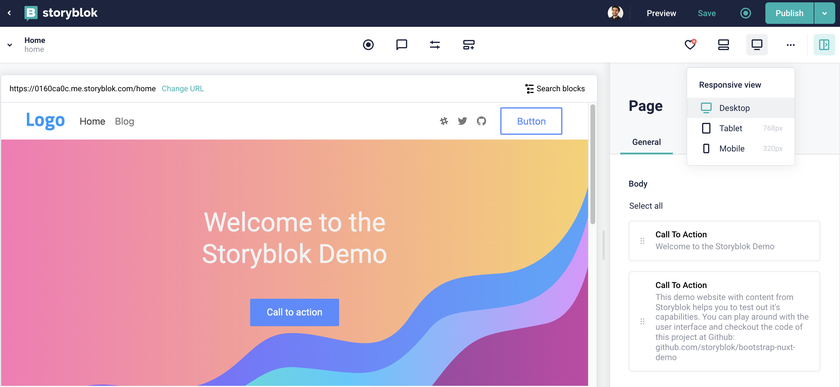The image size is (840, 387).
Task: Open Search blocks
Action: (x=555, y=88)
